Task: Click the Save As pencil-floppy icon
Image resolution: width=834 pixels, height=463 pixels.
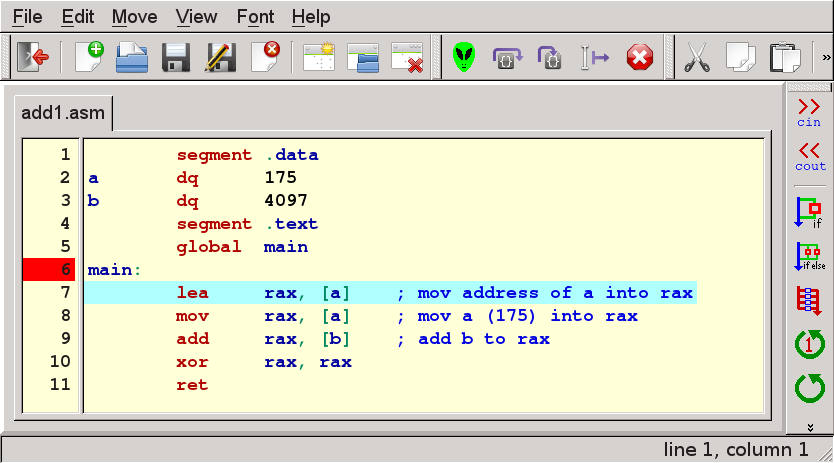Action: click(x=220, y=57)
